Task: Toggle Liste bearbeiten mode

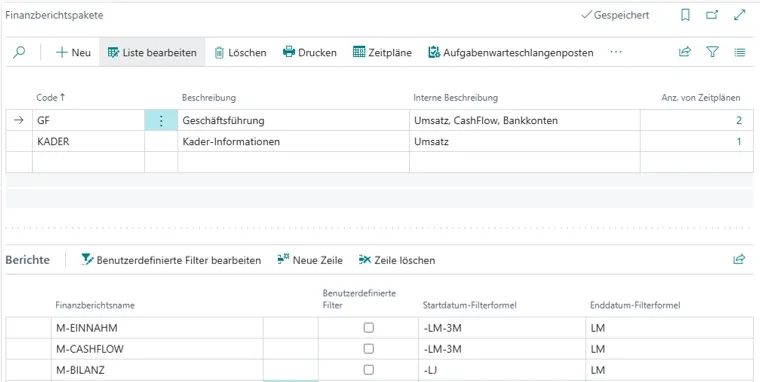Action: click(x=152, y=52)
